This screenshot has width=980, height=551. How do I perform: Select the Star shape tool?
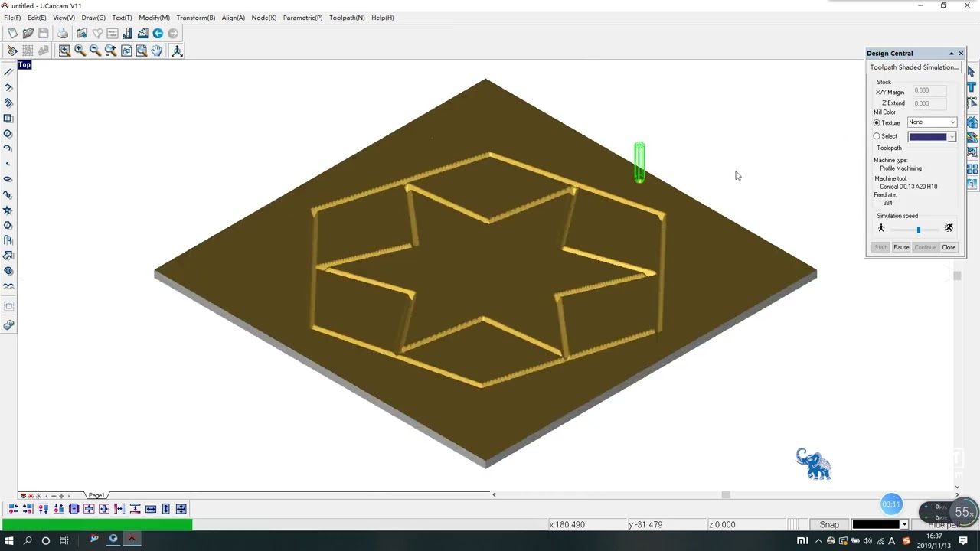(8, 210)
